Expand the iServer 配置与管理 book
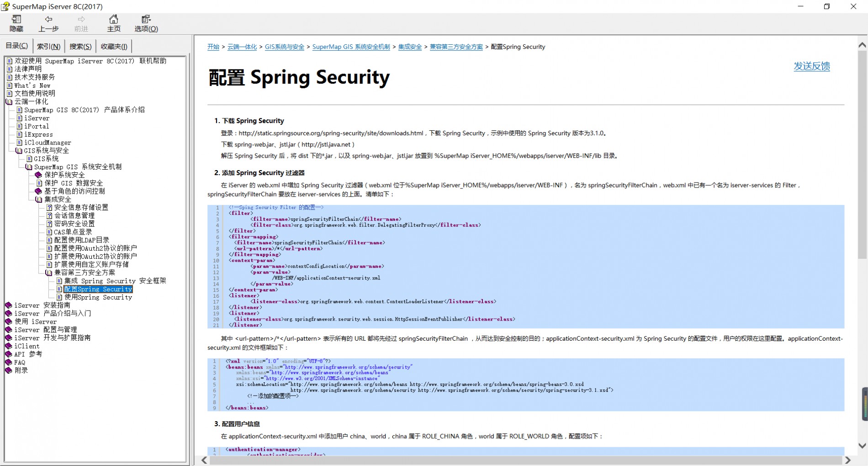The image size is (868, 466). point(9,330)
